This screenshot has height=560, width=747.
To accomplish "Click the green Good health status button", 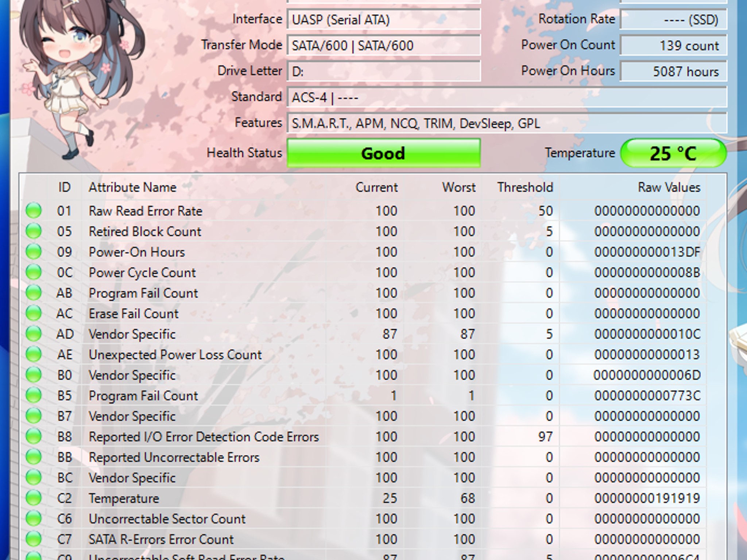I will (383, 153).
